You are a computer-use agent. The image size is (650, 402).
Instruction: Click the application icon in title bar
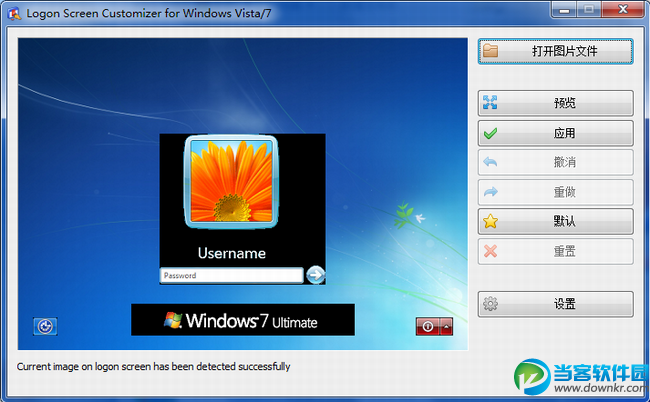pyautogui.click(x=14, y=13)
